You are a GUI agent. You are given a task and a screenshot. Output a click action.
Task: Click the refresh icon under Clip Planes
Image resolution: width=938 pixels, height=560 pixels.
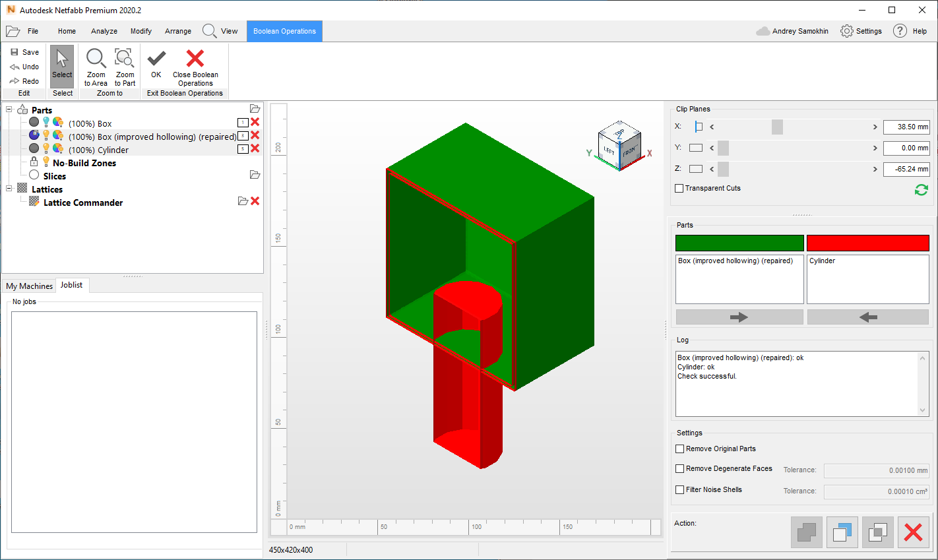click(922, 190)
